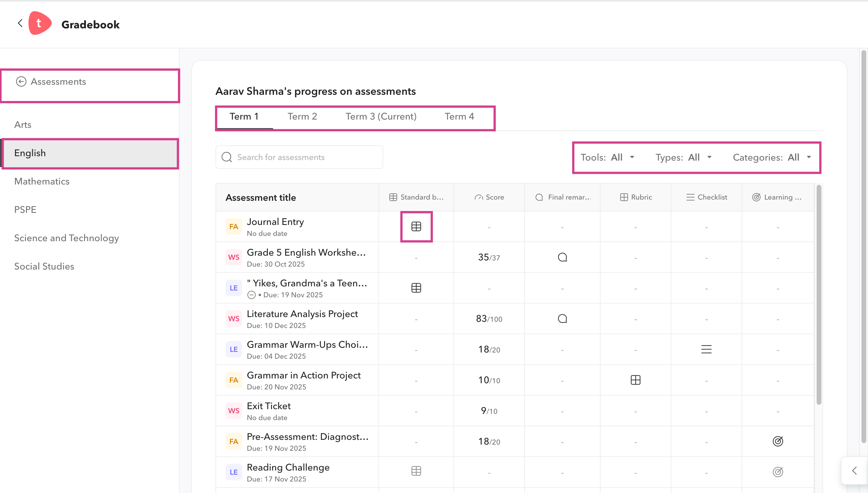This screenshot has width=868, height=493.
Task: Select Social Studies in the sidebar
Action: click(x=89, y=266)
